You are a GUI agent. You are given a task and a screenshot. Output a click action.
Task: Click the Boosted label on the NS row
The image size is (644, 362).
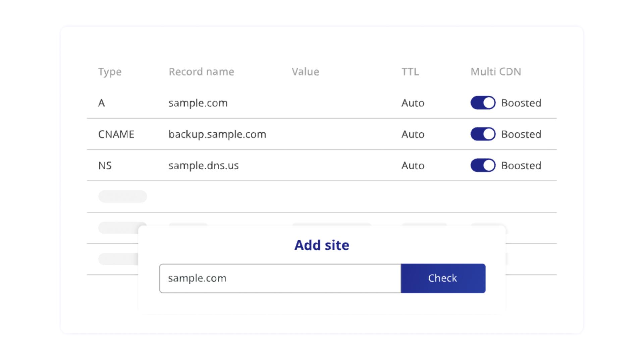click(521, 166)
